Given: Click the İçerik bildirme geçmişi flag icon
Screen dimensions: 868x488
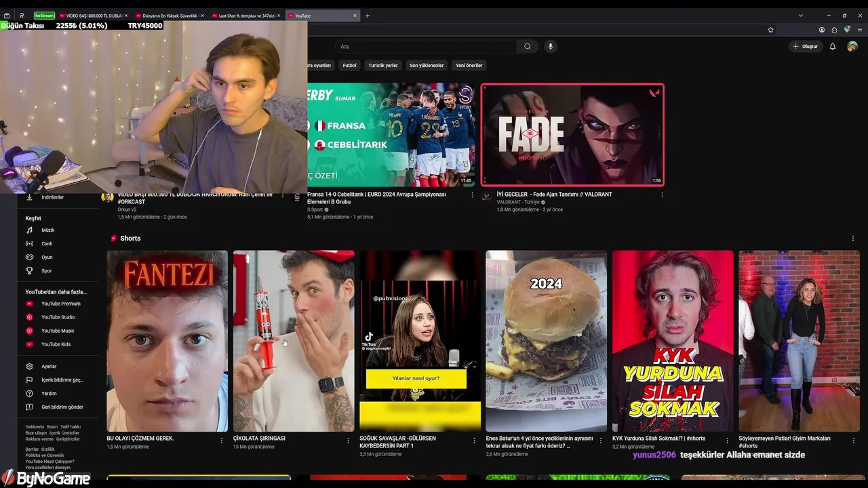Looking at the screenshot, I should click(29, 380).
